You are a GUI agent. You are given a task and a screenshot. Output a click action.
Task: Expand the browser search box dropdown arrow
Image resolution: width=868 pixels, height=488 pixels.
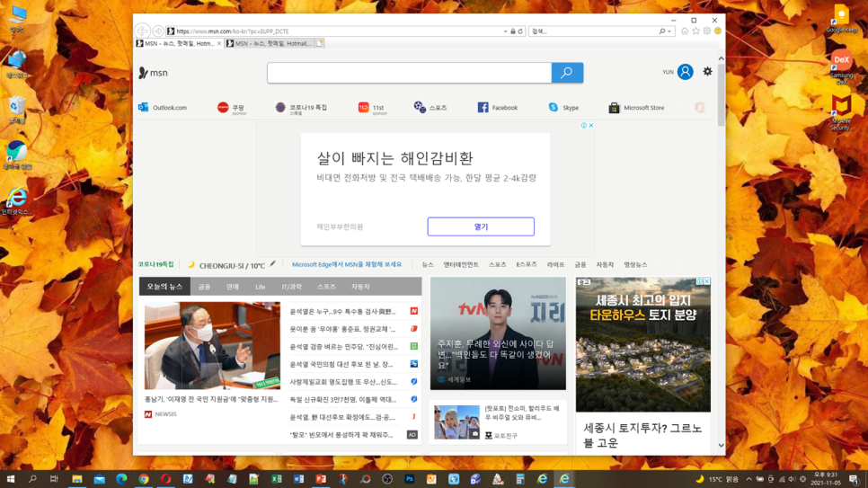coord(669,31)
